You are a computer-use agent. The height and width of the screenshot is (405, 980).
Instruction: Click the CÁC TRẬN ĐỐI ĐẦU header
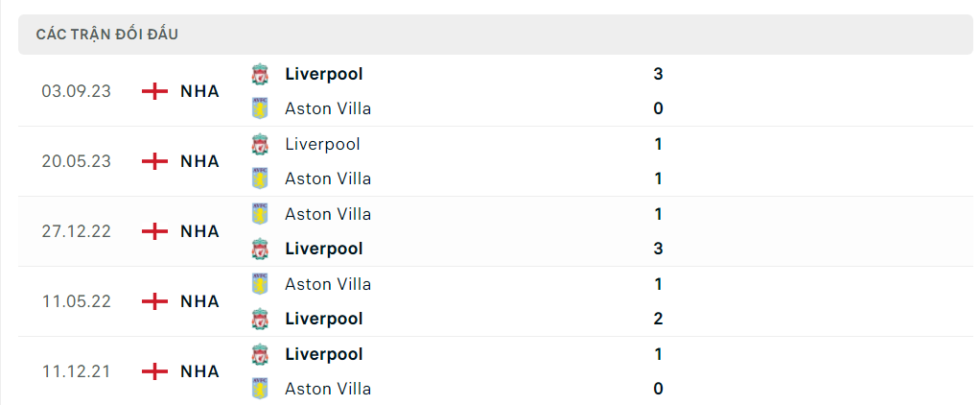[x=107, y=35]
